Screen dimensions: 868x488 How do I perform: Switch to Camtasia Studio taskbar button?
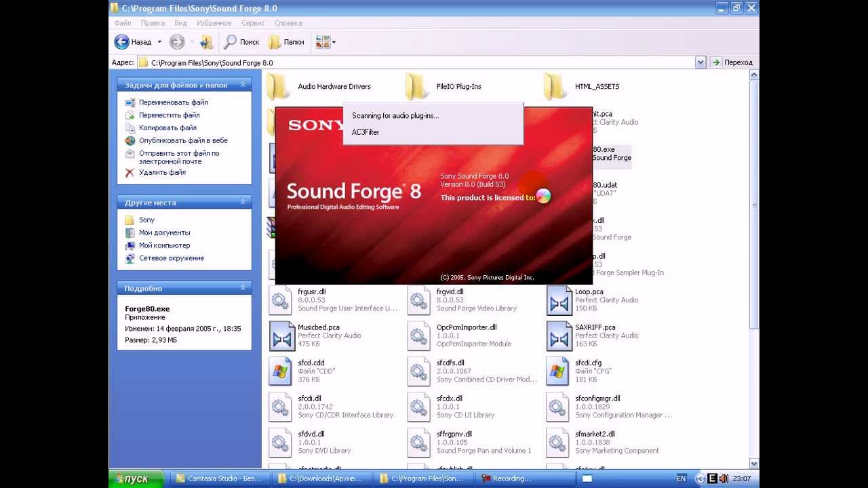(219, 479)
